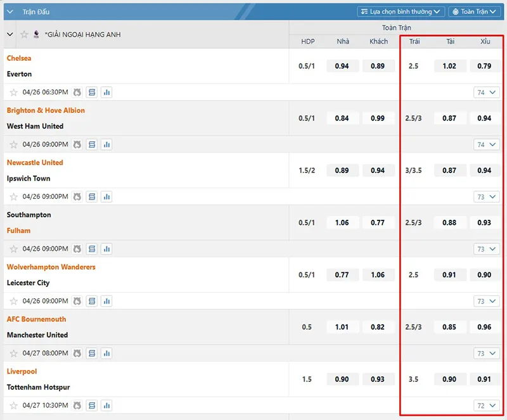Favorite the GIẢI NGOẠI HẠNG ANH league star
Viewport: 507px width, 420px height.
(24, 34)
